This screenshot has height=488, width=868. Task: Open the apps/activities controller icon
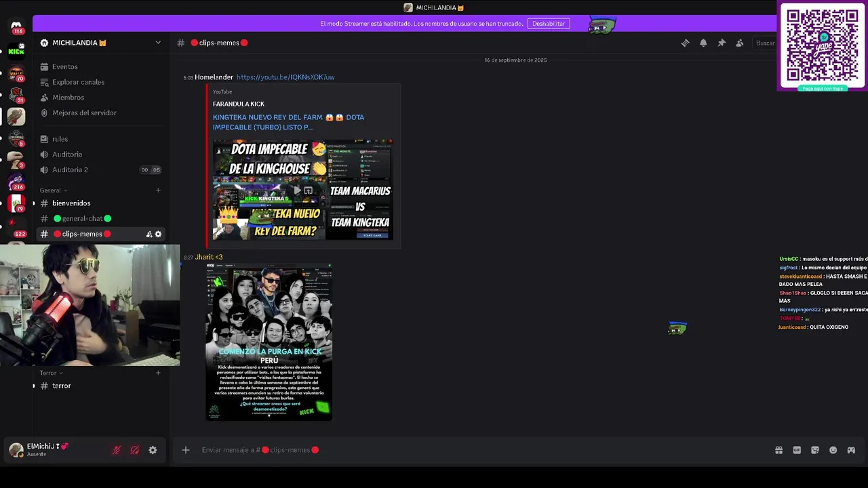851,450
